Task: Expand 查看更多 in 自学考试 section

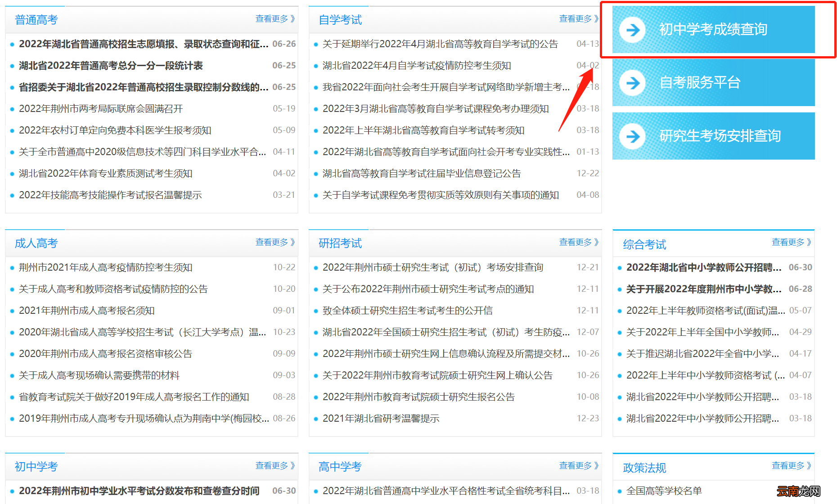Action: point(578,19)
